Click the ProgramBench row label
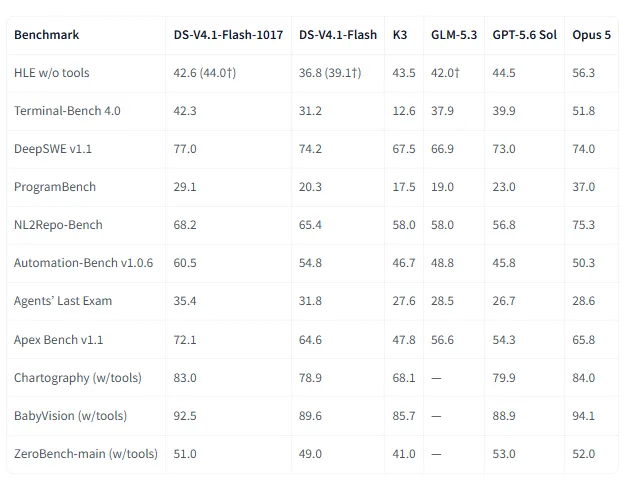The width and height of the screenshot is (626, 482). pyautogui.click(x=55, y=187)
